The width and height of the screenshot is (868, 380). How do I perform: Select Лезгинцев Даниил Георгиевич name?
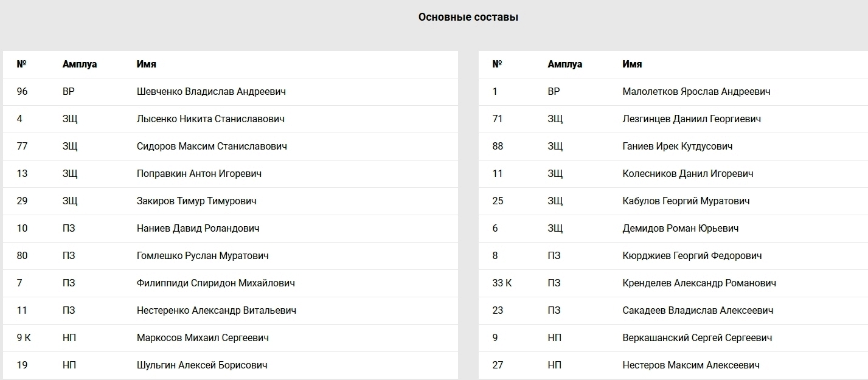pyautogui.click(x=692, y=119)
